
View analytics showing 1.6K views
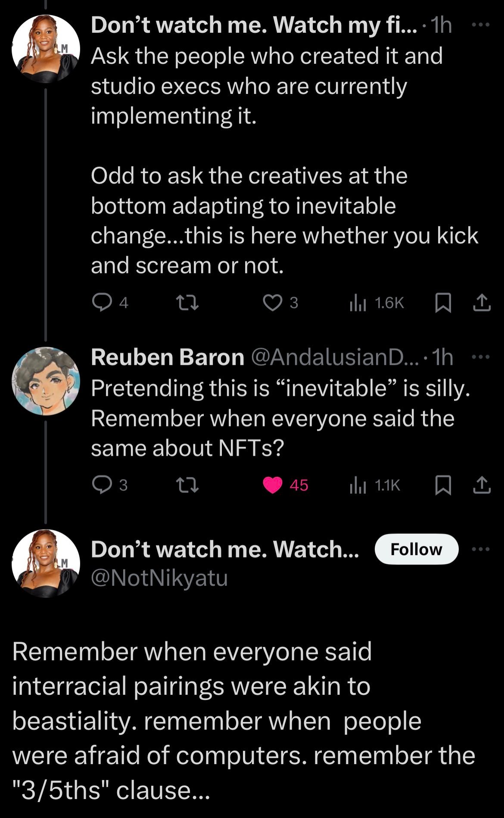(x=376, y=303)
